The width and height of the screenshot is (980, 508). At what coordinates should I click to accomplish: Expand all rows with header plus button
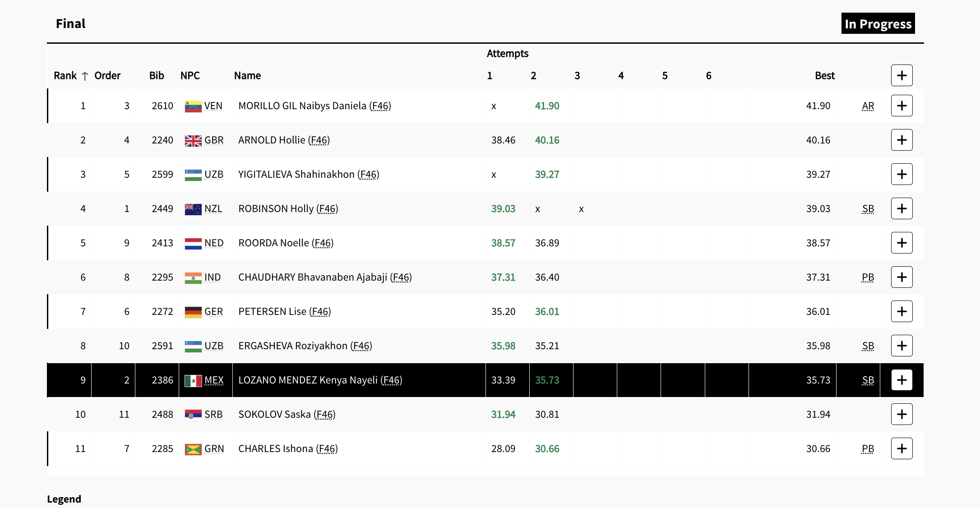pos(901,75)
